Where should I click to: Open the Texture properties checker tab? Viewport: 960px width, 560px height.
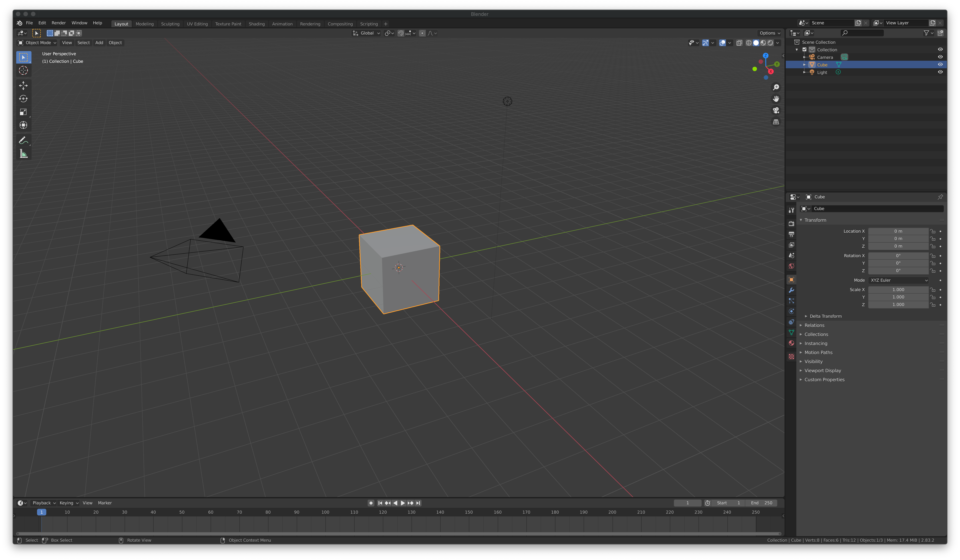[791, 357]
